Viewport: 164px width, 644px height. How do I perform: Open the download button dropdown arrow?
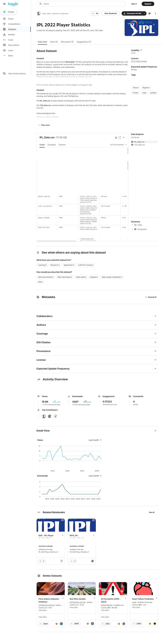click(x=144, y=14)
